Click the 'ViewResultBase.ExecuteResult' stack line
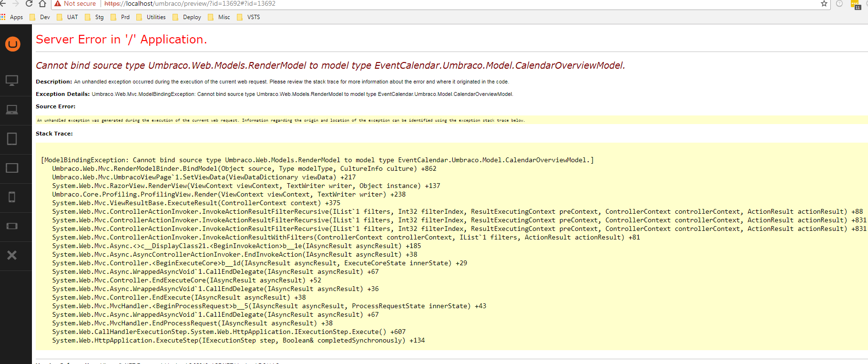The image size is (868, 364). tap(196, 203)
